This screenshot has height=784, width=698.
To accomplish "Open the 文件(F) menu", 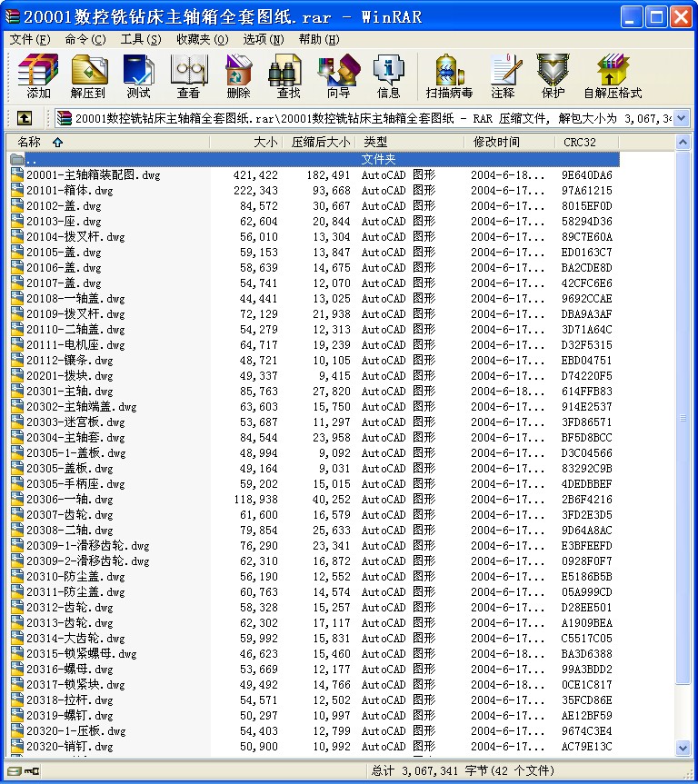I will pyautogui.click(x=29, y=39).
